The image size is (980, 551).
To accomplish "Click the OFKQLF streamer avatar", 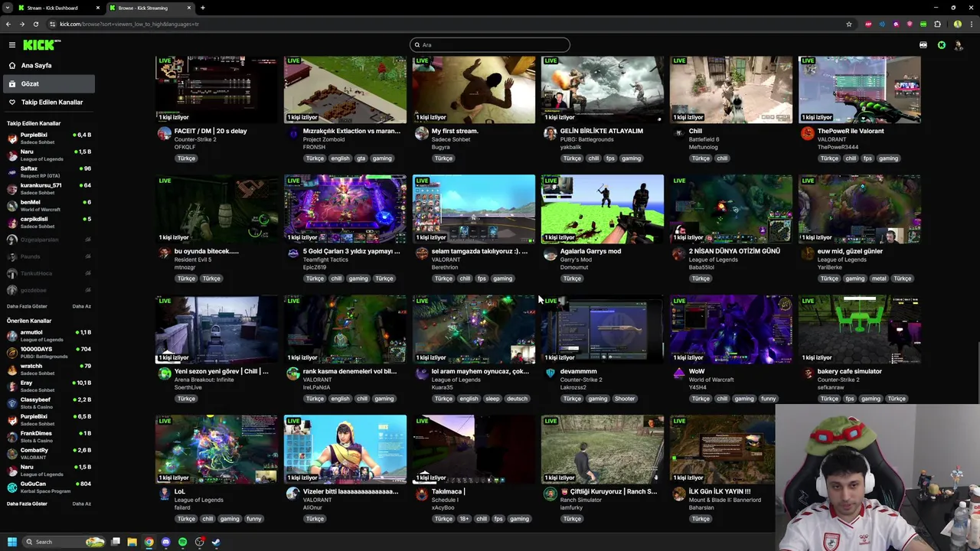I will point(164,133).
